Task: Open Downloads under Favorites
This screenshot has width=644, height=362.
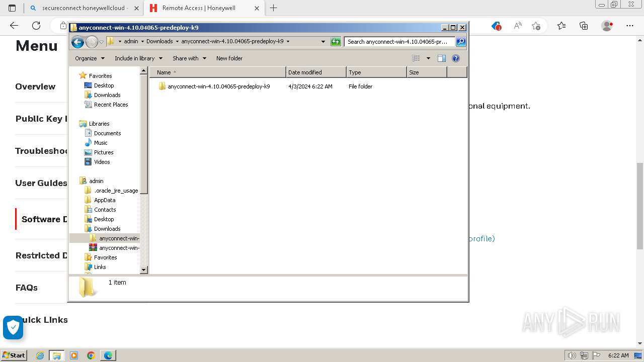Action: tap(107, 95)
